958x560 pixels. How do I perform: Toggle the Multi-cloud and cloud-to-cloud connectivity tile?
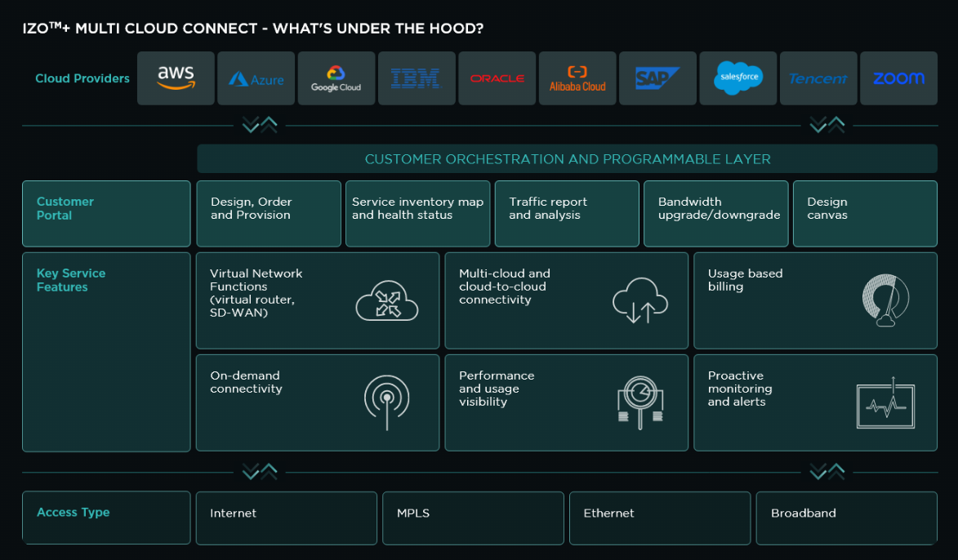pos(566,300)
